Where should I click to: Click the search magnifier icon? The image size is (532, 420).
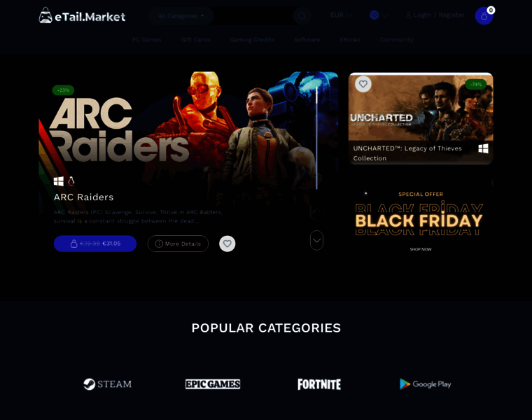pos(302,15)
